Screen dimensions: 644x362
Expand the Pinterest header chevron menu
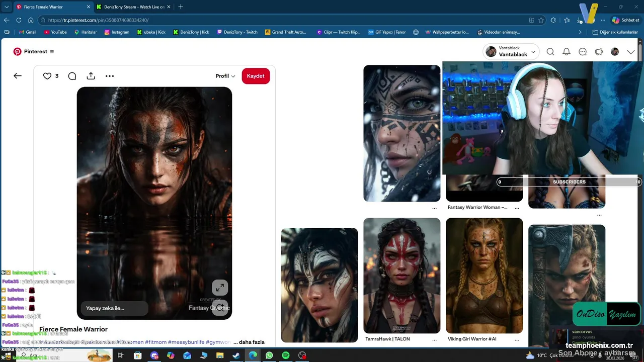pyautogui.click(x=631, y=52)
